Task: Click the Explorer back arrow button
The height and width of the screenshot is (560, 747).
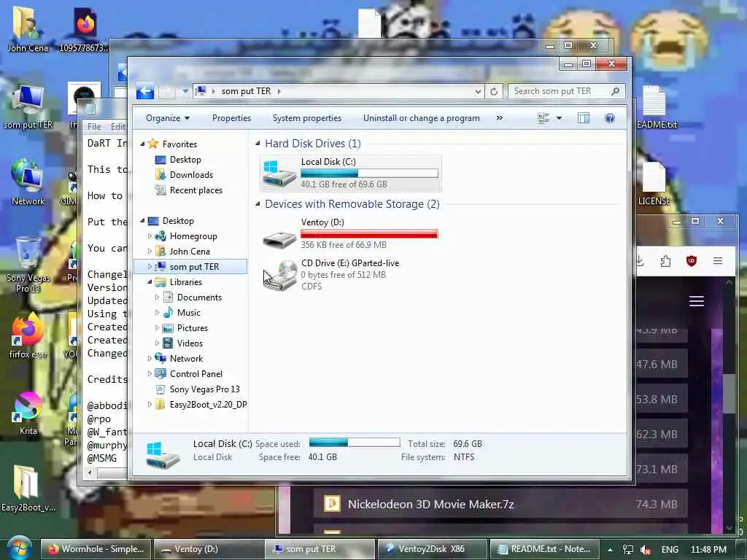Action: (x=145, y=91)
